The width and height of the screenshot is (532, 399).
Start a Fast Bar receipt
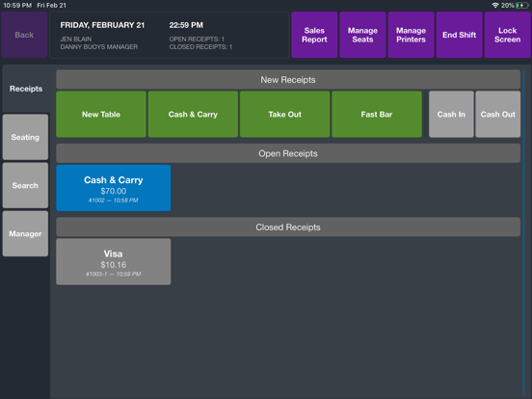(x=377, y=115)
